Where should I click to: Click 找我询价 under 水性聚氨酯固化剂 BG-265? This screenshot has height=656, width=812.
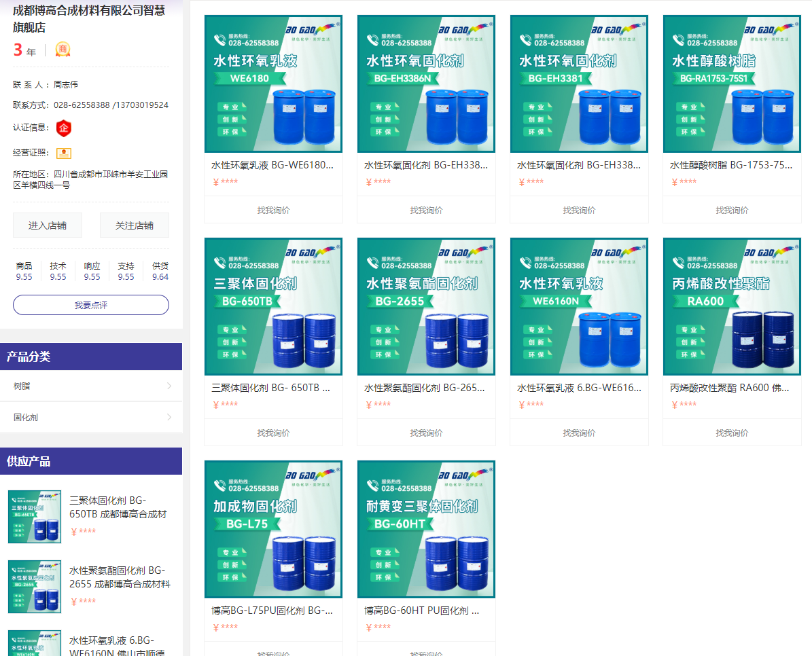point(426,433)
